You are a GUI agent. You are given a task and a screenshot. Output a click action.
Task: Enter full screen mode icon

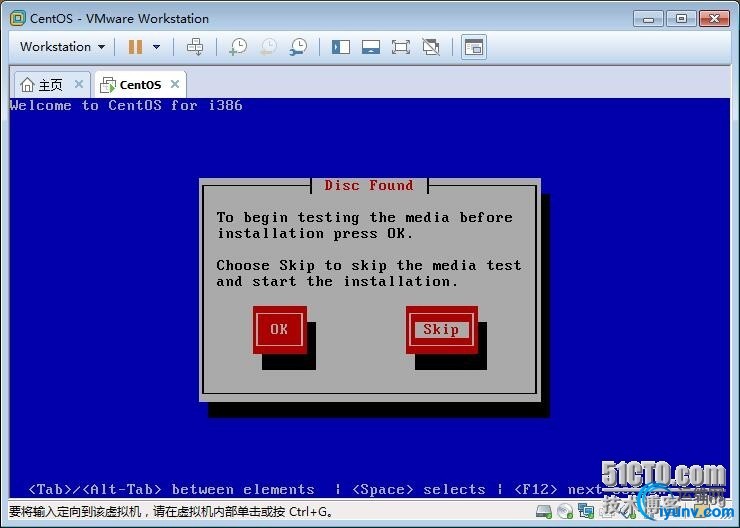point(401,47)
